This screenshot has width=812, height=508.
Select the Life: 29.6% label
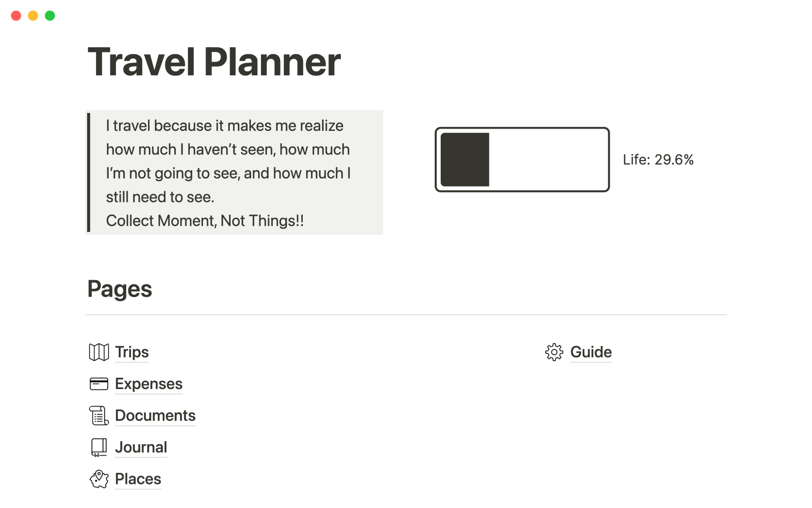[658, 160]
